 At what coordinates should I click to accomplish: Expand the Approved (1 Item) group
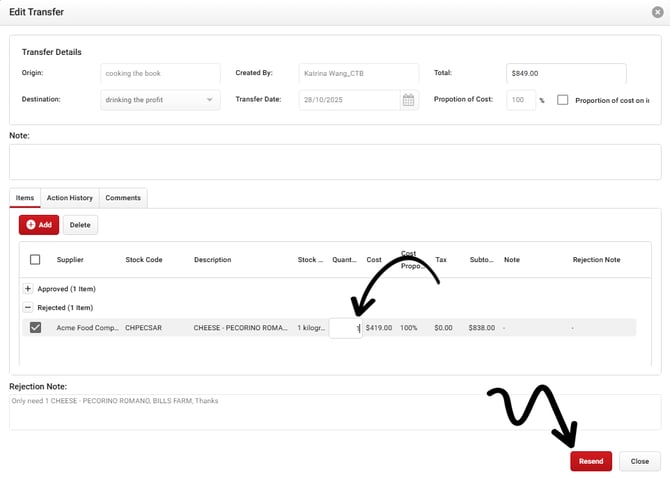click(28, 288)
